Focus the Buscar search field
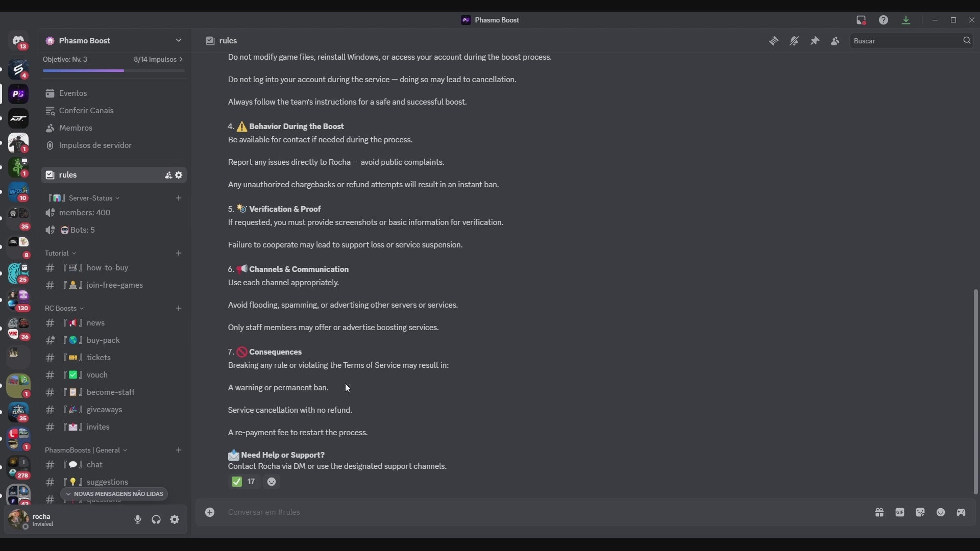Screen dimensions: 980x551 point(906,41)
